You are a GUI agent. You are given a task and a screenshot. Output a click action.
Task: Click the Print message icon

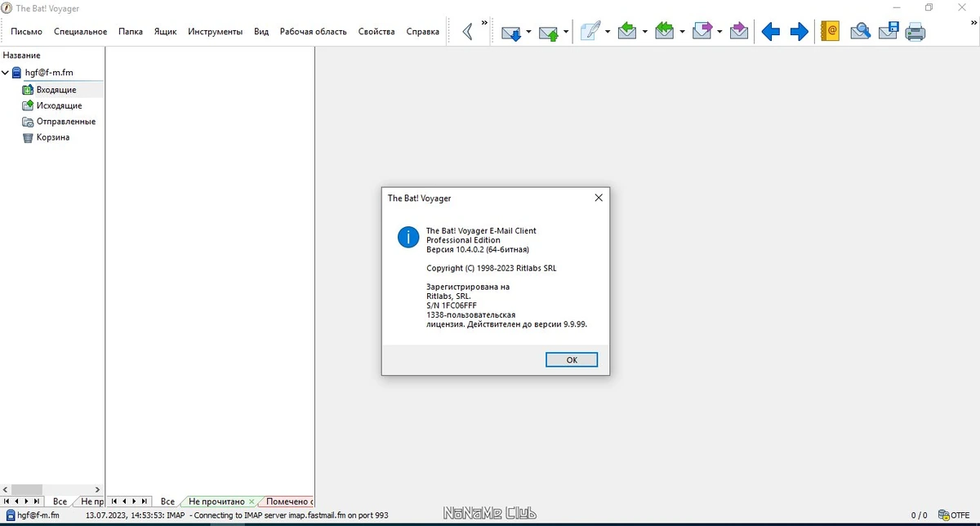[x=915, y=32]
